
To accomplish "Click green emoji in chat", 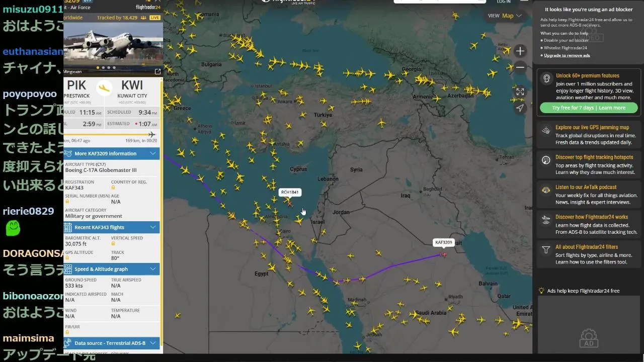I will 13,228.
